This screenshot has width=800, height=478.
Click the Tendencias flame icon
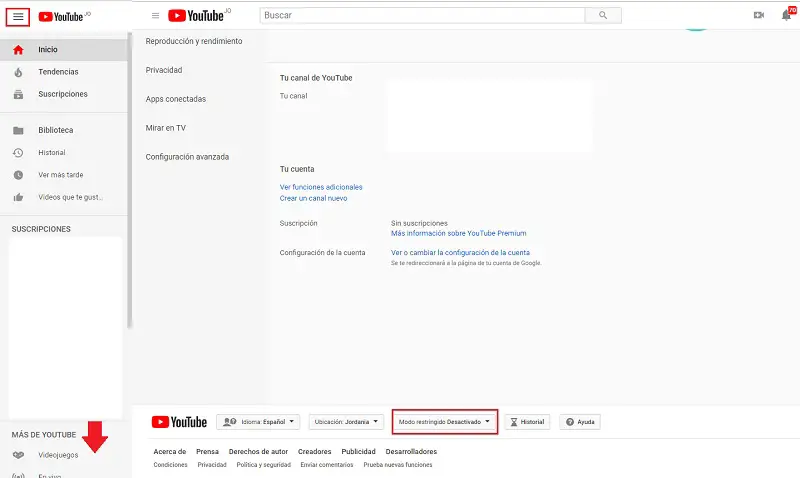tap(18, 72)
